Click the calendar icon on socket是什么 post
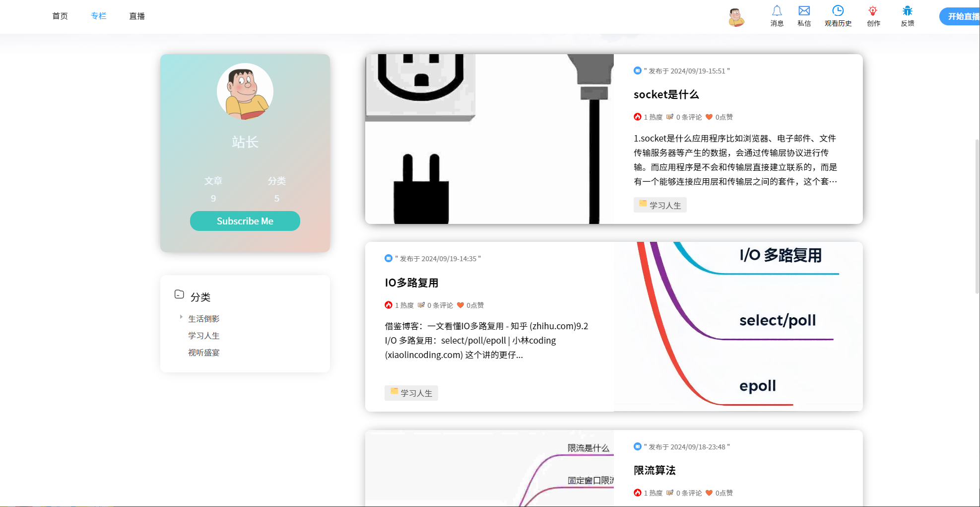The width and height of the screenshot is (980, 507). pos(638,71)
